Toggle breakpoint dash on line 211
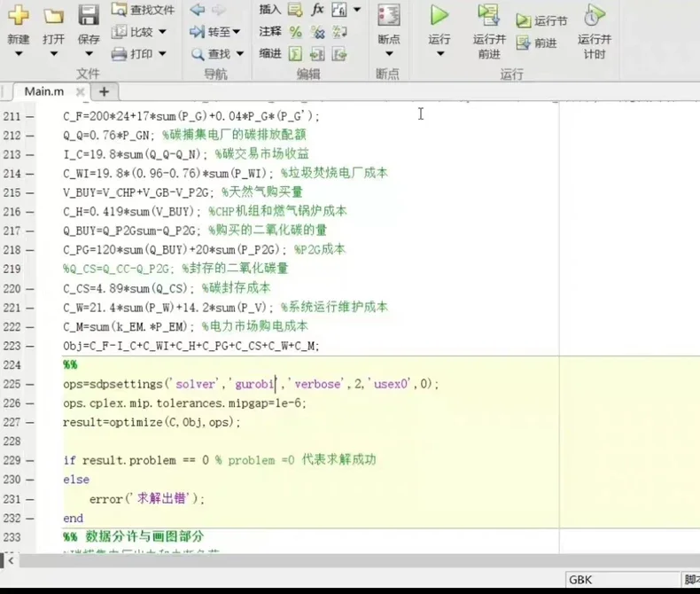 pos(30,116)
